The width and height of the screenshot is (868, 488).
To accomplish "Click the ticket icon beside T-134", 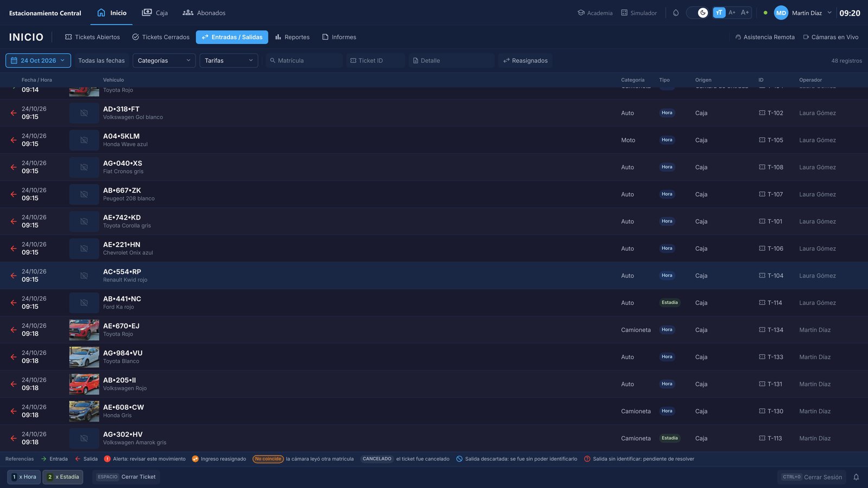I will [x=762, y=330].
